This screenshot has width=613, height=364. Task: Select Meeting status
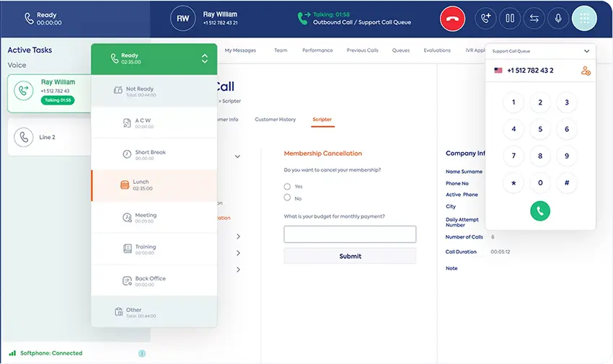coord(154,218)
